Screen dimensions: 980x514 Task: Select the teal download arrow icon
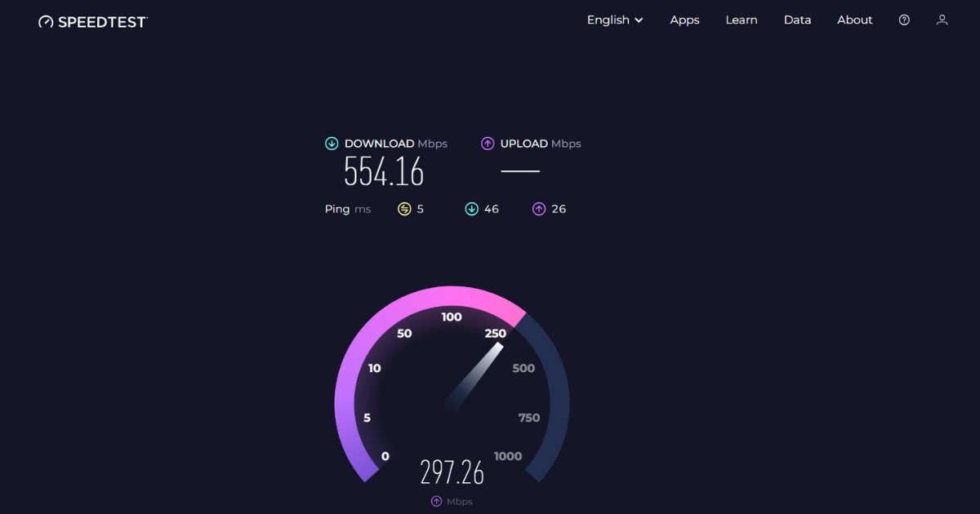pyautogui.click(x=332, y=143)
